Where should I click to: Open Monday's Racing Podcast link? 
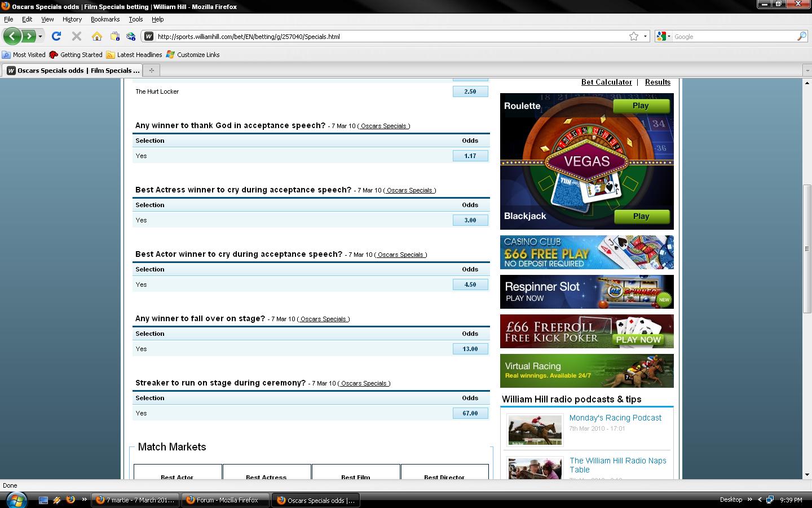(x=615, y=418)
